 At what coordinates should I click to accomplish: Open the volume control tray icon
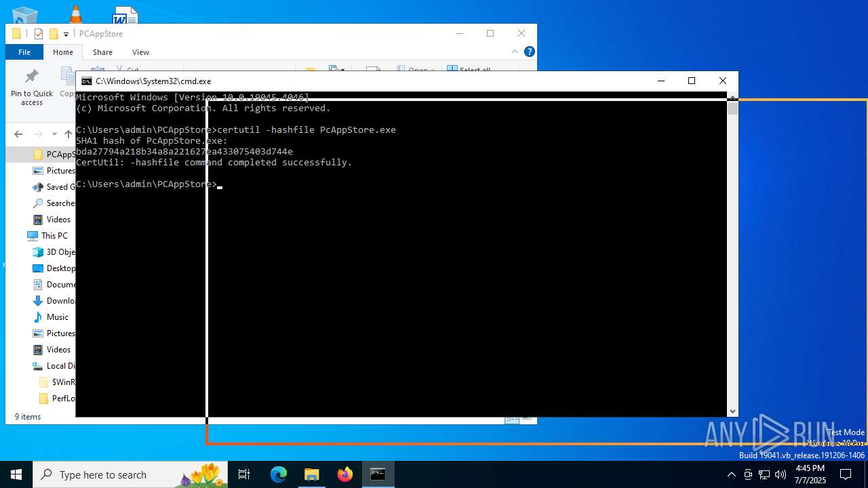(781, 474)
